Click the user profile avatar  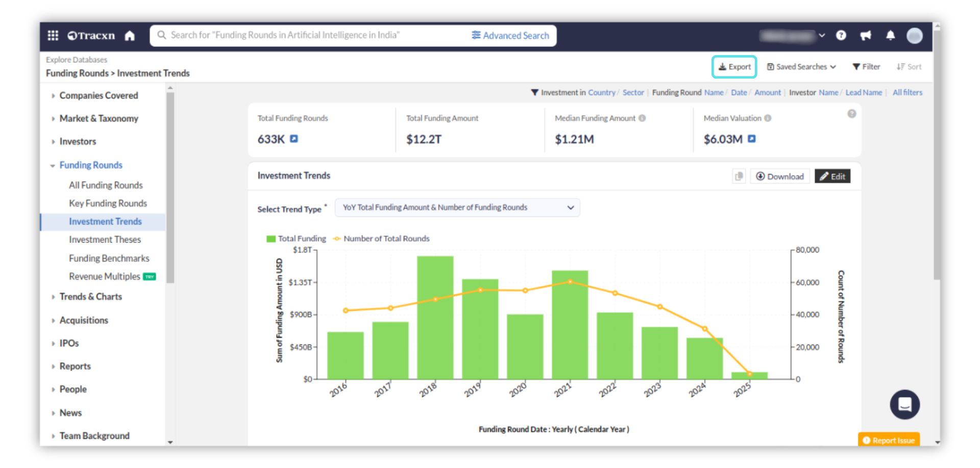(x=914, y=36)
